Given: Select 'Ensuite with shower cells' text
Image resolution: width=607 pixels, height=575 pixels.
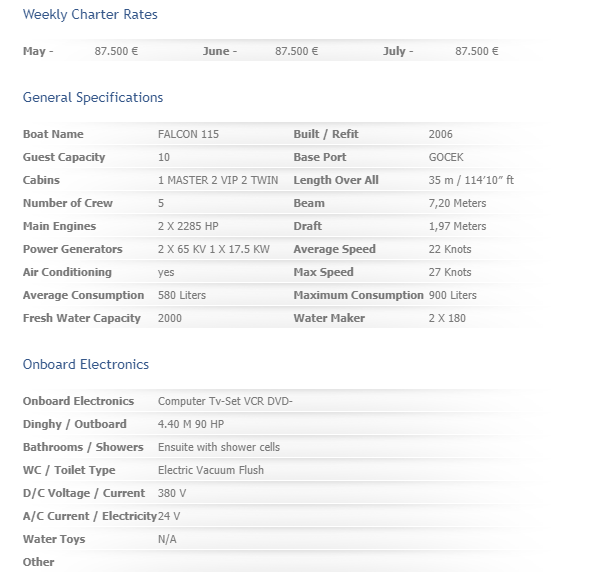Looking at the screenshot, I should tap(219, 447).
